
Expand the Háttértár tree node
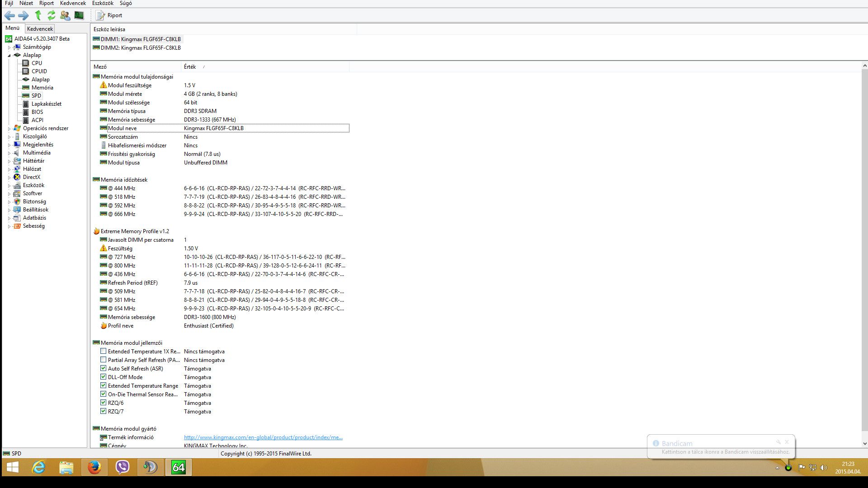pyautogui.click(x=9, y=161)
